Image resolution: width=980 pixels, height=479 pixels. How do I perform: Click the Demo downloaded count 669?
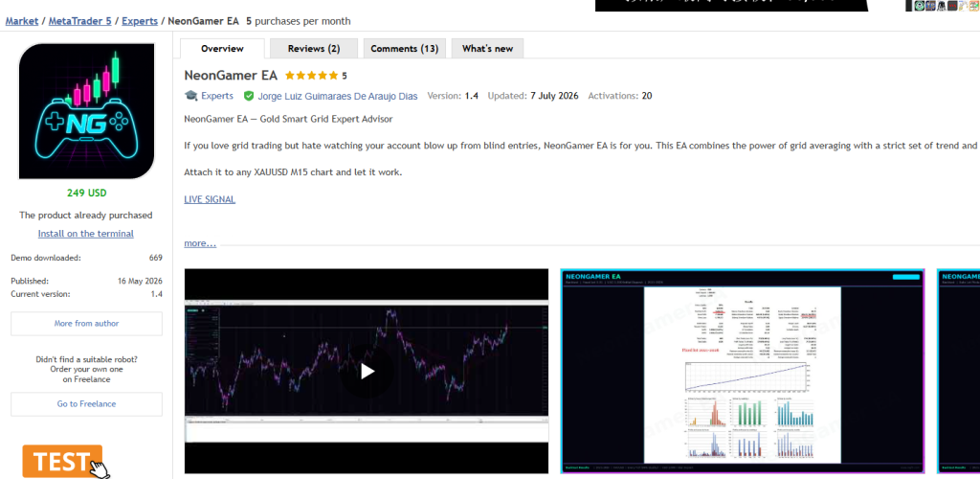point(156,258)
